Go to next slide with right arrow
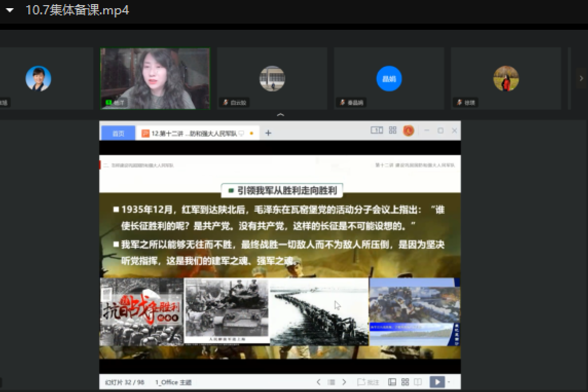 (344, 382)
